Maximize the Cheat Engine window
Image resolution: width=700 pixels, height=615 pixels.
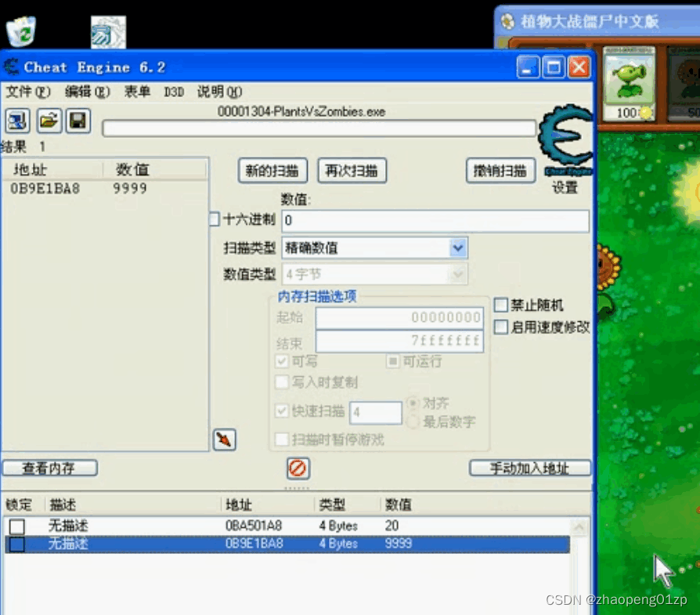[x=554, y=68]
